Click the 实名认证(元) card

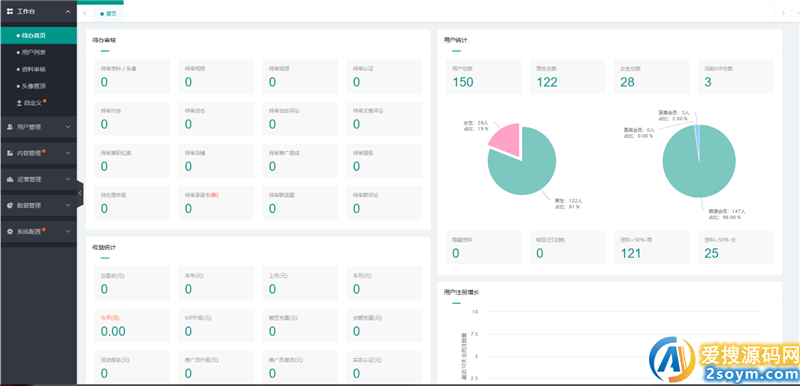(384, 367)
